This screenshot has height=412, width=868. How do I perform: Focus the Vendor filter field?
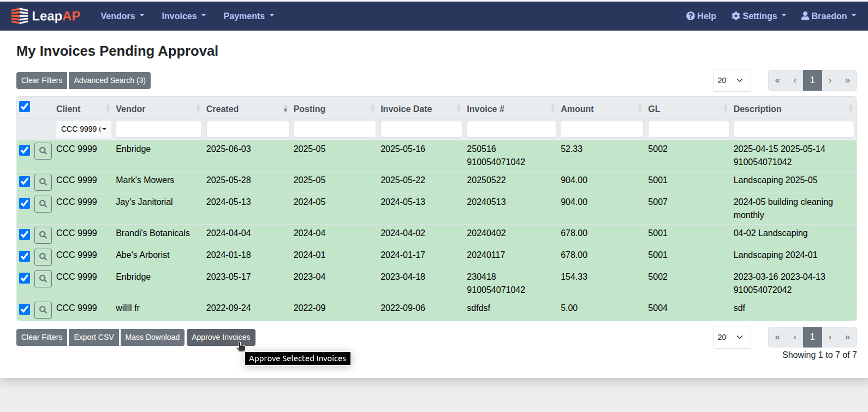(x=159, y=129)
